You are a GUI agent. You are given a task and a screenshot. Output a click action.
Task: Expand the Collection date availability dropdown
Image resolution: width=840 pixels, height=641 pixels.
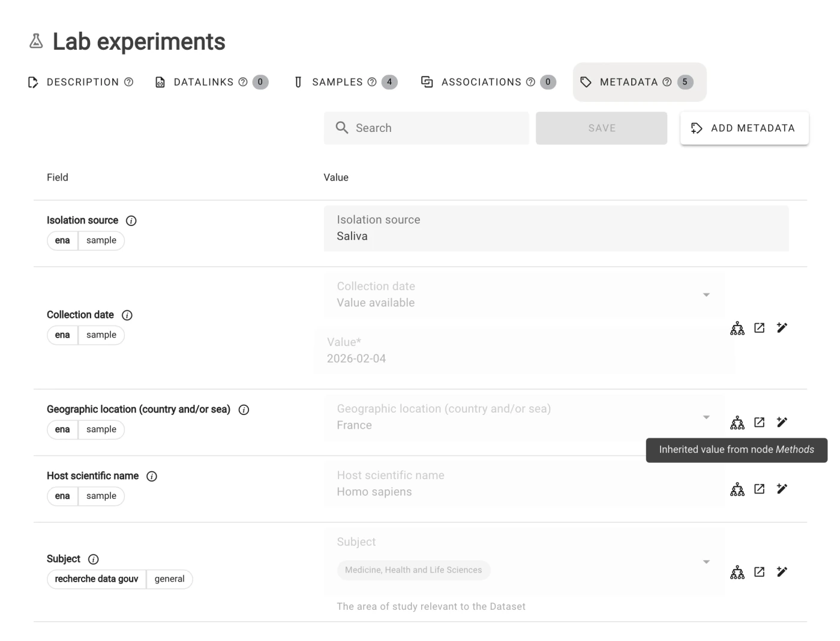(x=706, y=295)
